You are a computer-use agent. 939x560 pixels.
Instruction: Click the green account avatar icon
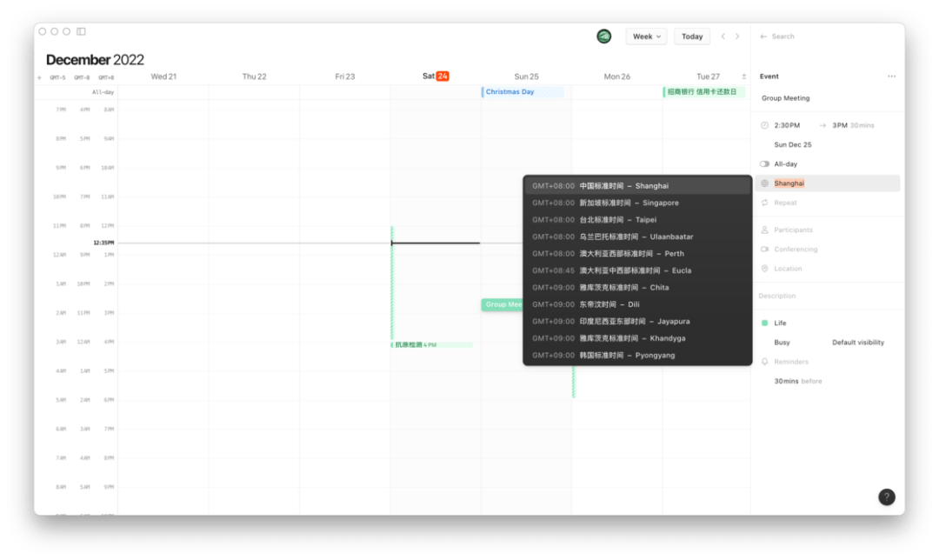(x=603, y=36)
